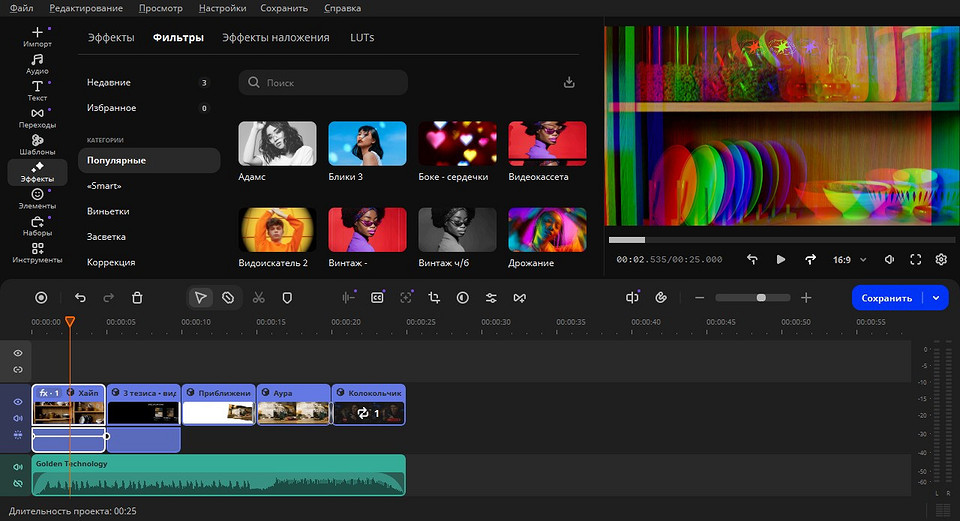960x521 pixels.
Task: Start screen recording from timeline toolbar
Action: 41,298
